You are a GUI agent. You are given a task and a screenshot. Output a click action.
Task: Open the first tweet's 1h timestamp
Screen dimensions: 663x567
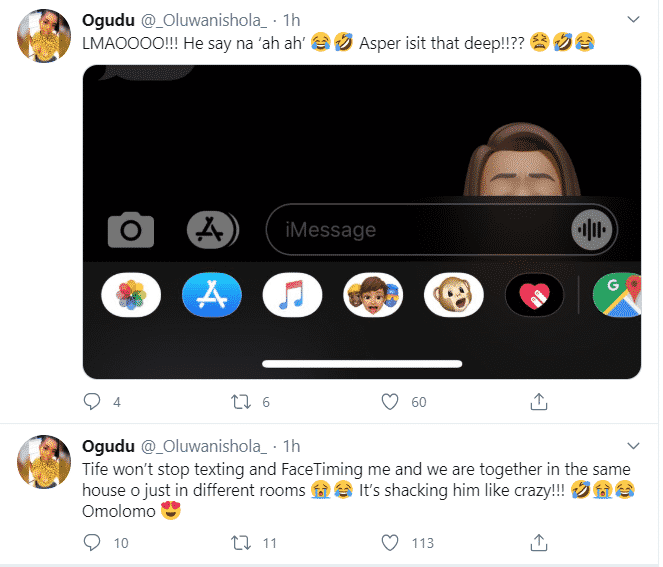(289, 21)
